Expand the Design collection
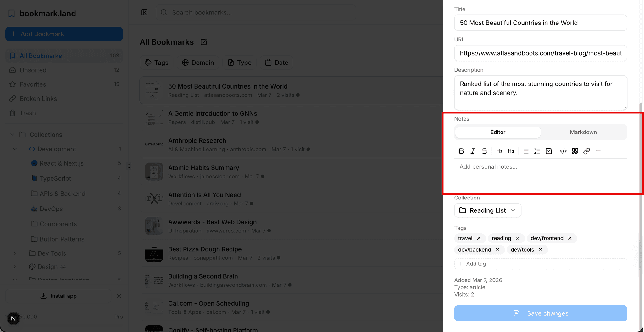 click(x=15, y=267)
